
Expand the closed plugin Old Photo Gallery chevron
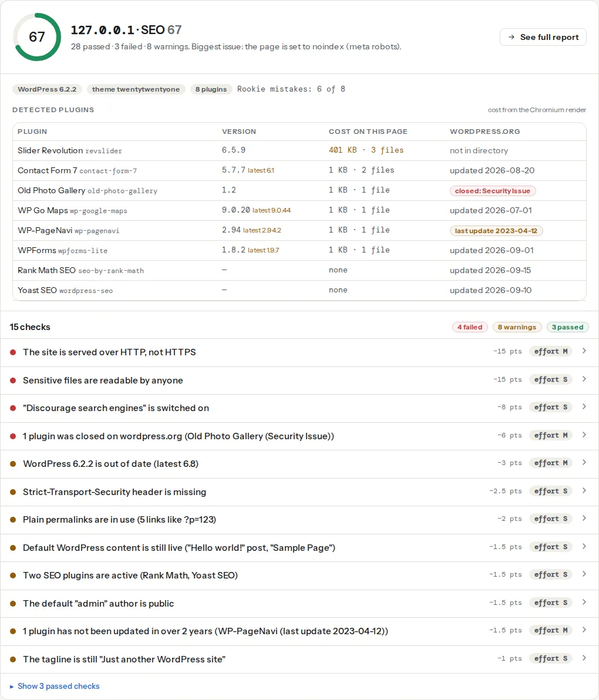point(584,435)
